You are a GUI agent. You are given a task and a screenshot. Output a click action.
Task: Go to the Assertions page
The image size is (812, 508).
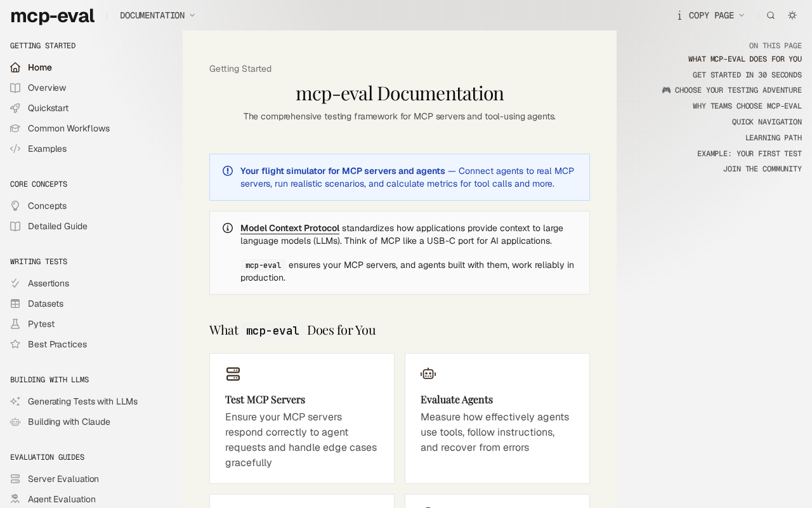click(48, 283)
